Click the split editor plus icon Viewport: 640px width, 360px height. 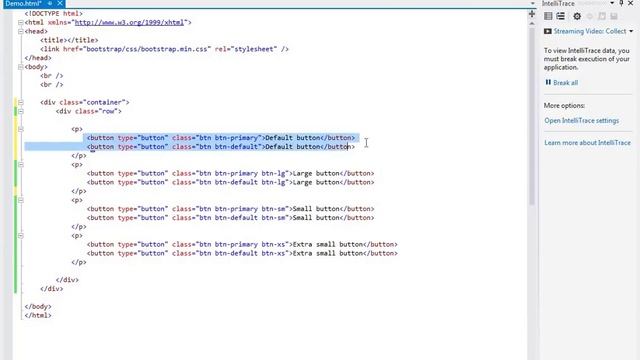[x=531, y=14]
